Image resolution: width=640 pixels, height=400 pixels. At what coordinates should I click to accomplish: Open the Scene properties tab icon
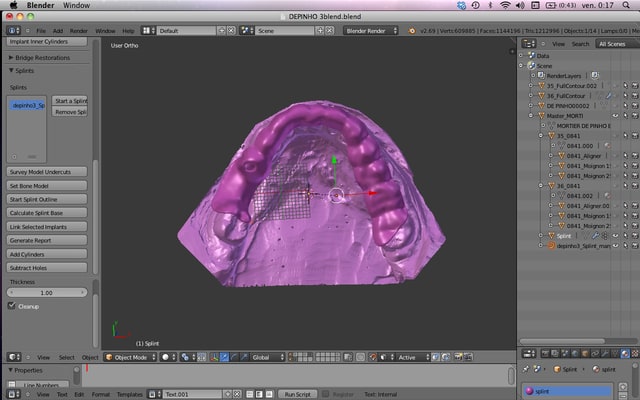565,353
